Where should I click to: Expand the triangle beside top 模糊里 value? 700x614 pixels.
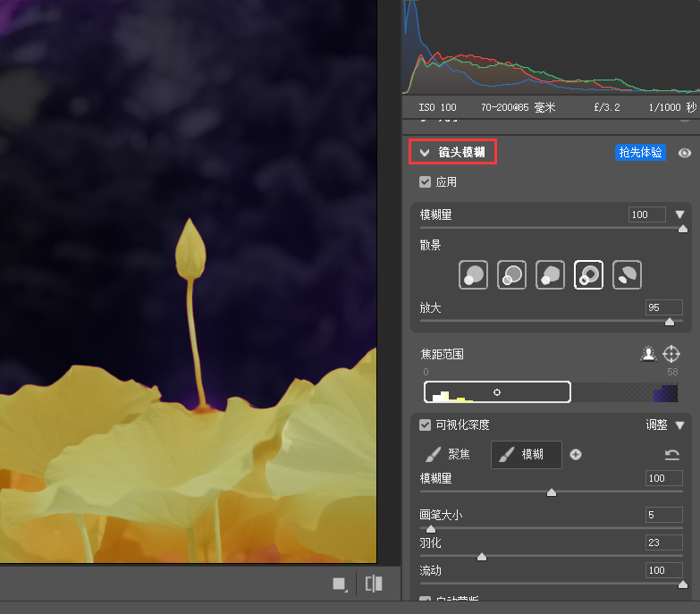coord(680,214)
